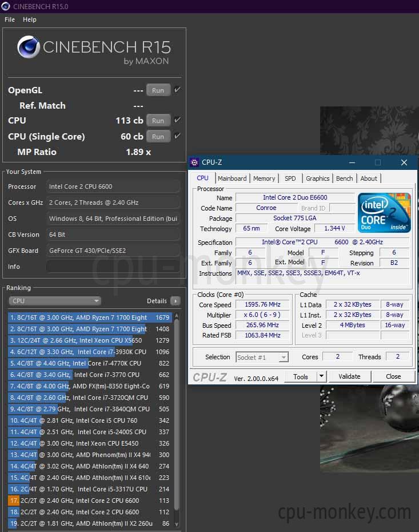The height and width of the screenshot is (532, 419).
Task: Close the CPU-Z window with X
Action: [404, 162]
